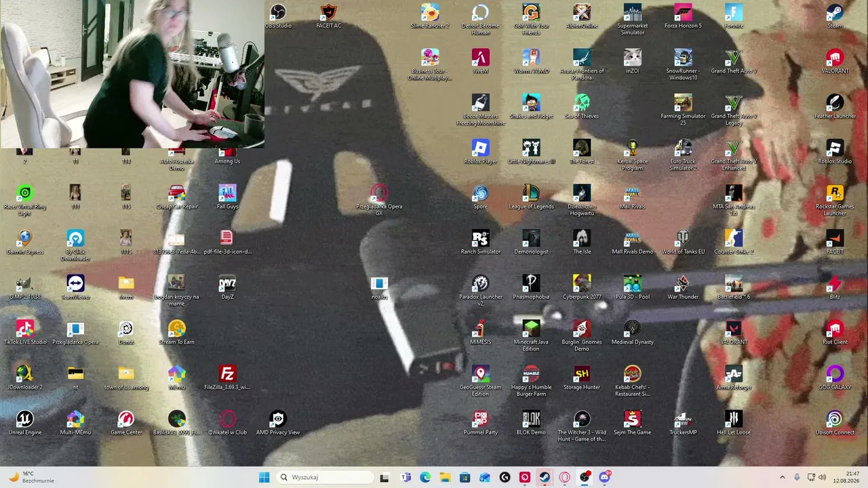Open the Roblox Player shortcut
868x488 pixels.
[x=480, y=152]
